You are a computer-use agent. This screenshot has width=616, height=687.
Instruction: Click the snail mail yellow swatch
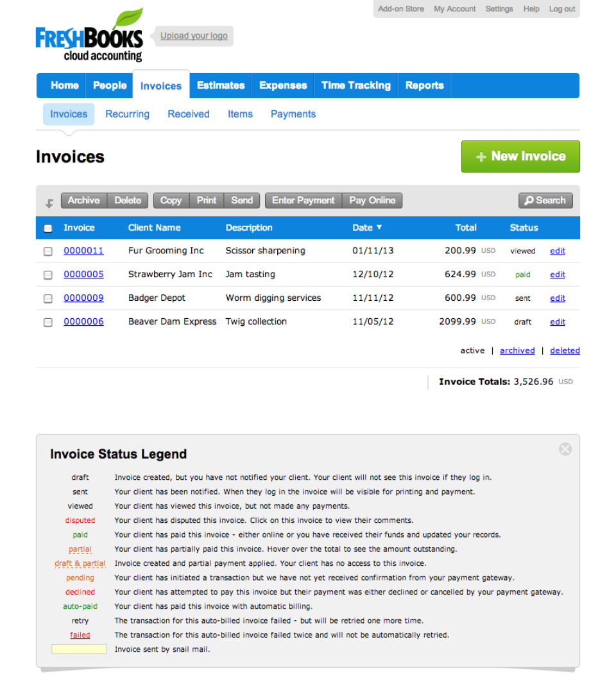[x=79, y=649]
